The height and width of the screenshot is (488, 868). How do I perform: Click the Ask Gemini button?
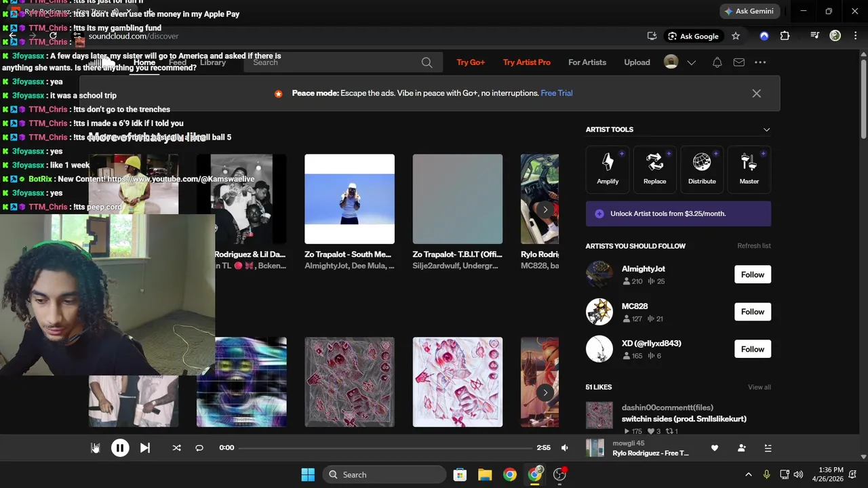pos(749,12)
